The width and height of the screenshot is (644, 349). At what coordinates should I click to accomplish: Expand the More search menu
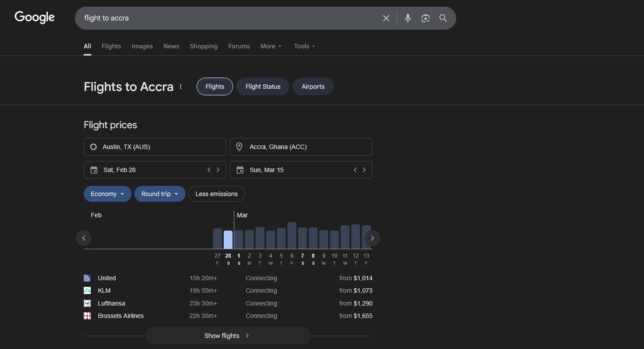pyautogui.click(x=271, y=46)
